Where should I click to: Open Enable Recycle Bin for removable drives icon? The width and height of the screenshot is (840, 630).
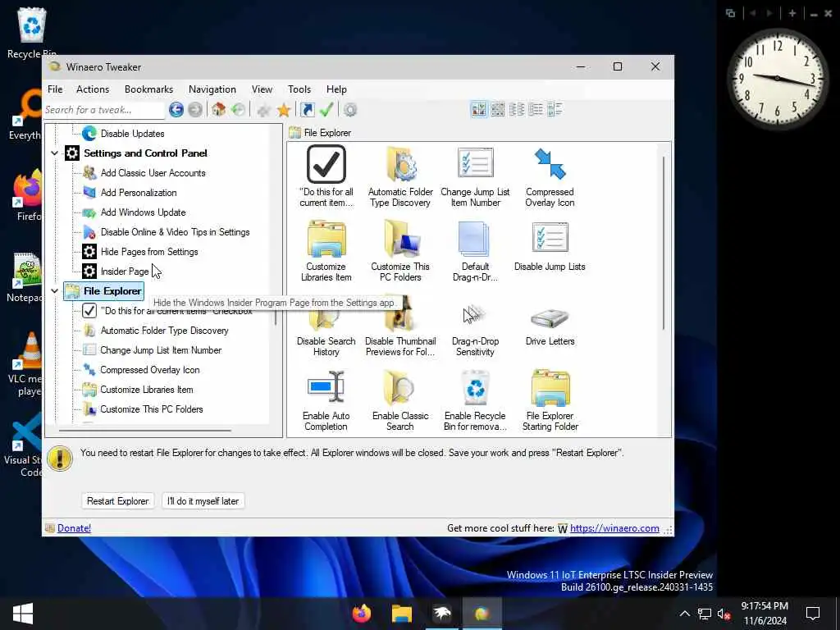(x=475, y=399)
